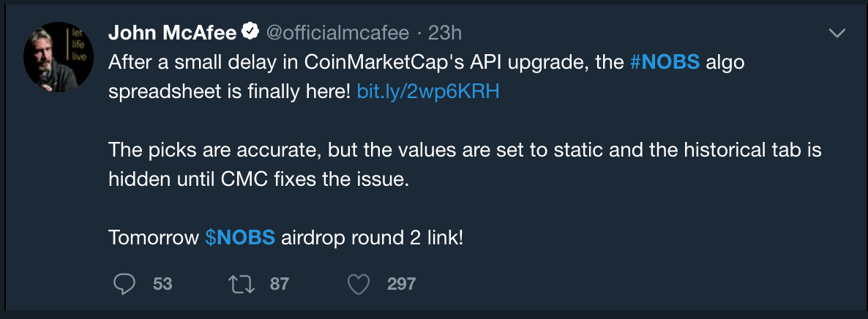Screen dimensions: 868x319
Task: Click the like count 297
Action: tap(401, 284)
